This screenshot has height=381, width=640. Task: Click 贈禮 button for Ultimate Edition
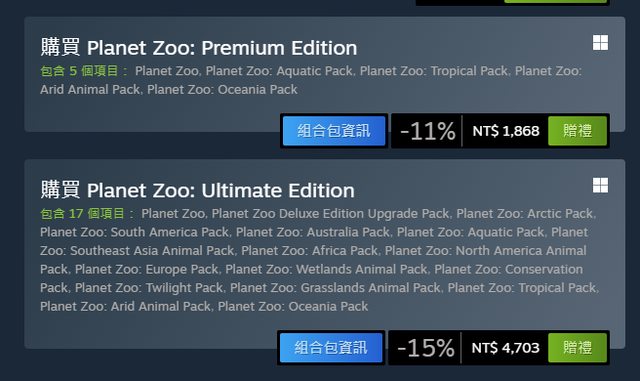[578, 348]
